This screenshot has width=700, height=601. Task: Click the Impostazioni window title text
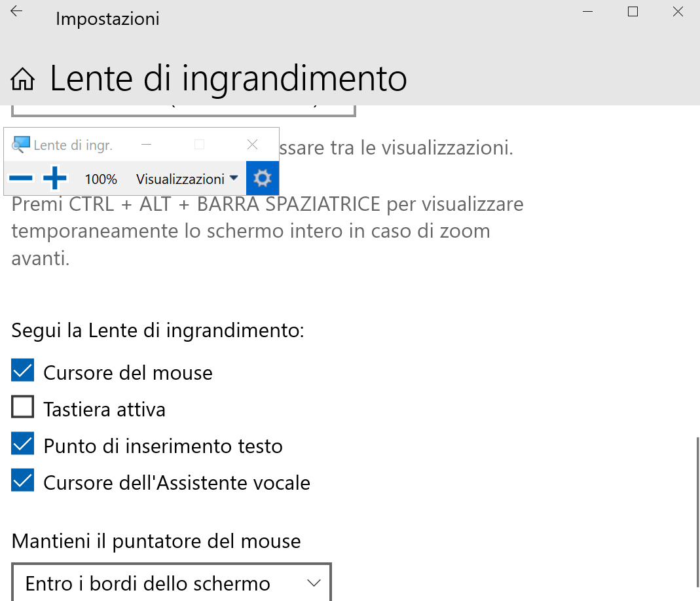click(x=107, y=19)
